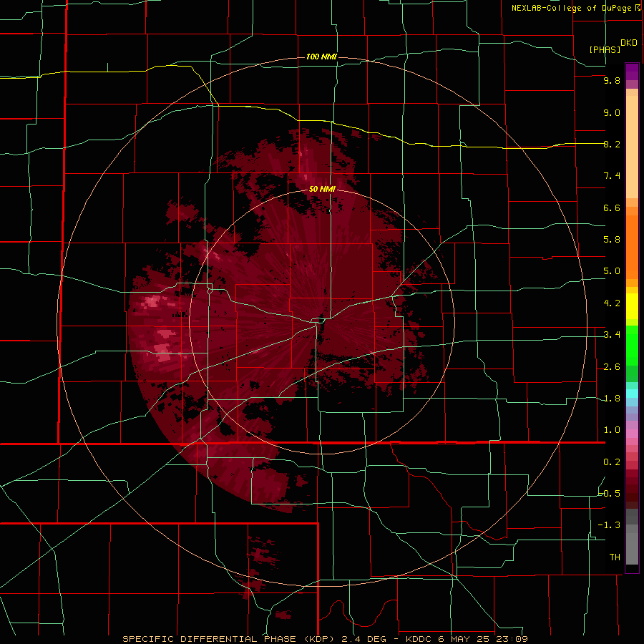Image resolution: width=644 pixels, height=644 pixels.
Task: Select the 50 NMI range ring label
Action: pos(322,189)
